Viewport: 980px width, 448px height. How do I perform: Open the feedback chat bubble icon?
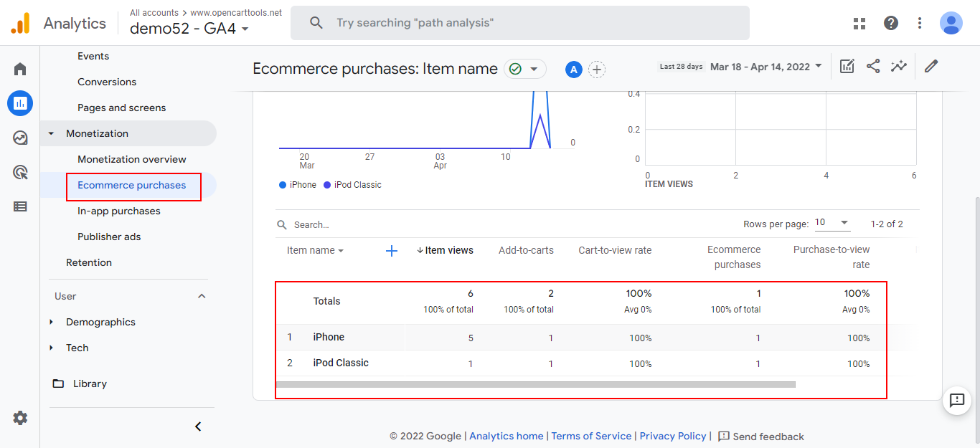coord(957,400)
